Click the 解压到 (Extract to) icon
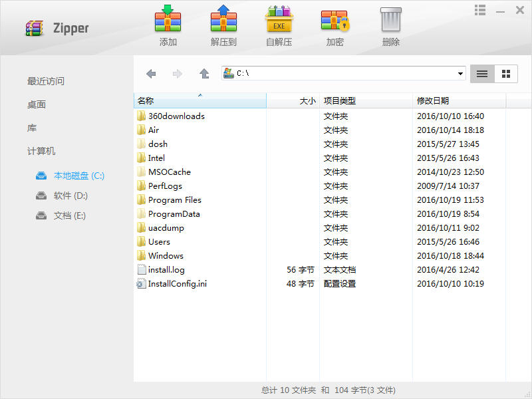 pyautogui.click(x=223, y=19)
